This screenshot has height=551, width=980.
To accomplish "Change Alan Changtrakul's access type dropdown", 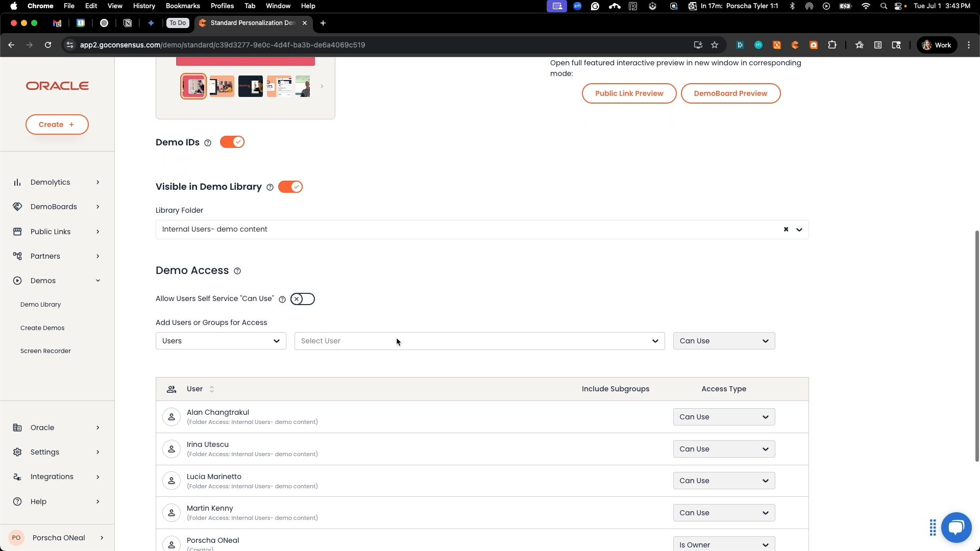I will tap(724, 416).
